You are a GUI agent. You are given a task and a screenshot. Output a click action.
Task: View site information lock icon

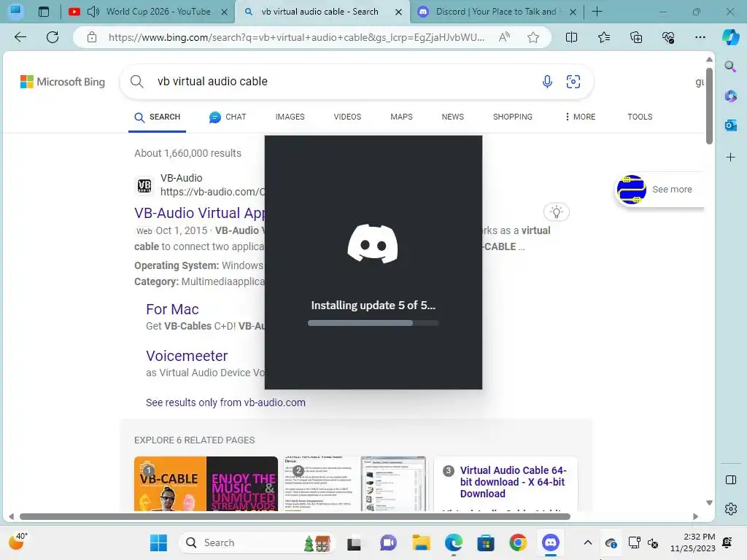92,37
